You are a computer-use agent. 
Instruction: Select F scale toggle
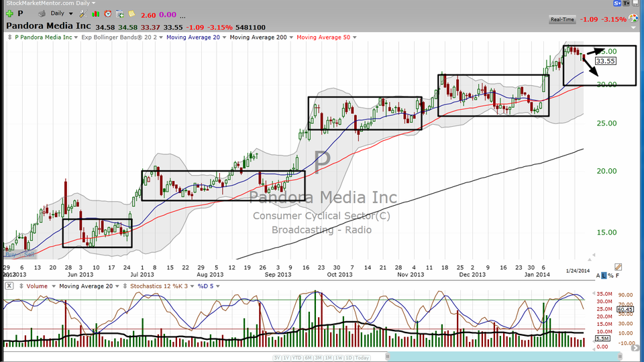click(617, 276)
